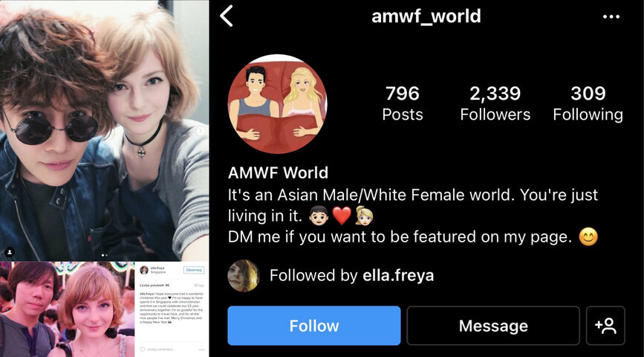
Task: Select the second carousel dot indicator
Action: tap(106, 255)
